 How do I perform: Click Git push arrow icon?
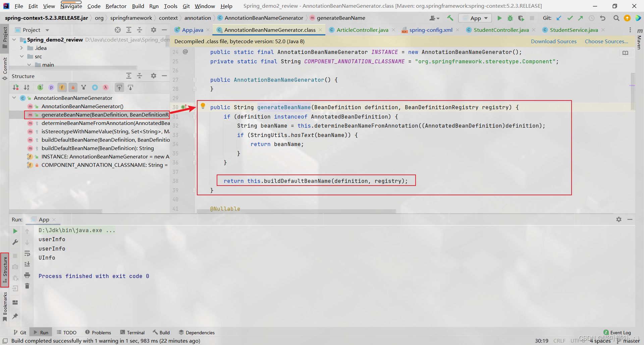(581, 18)
